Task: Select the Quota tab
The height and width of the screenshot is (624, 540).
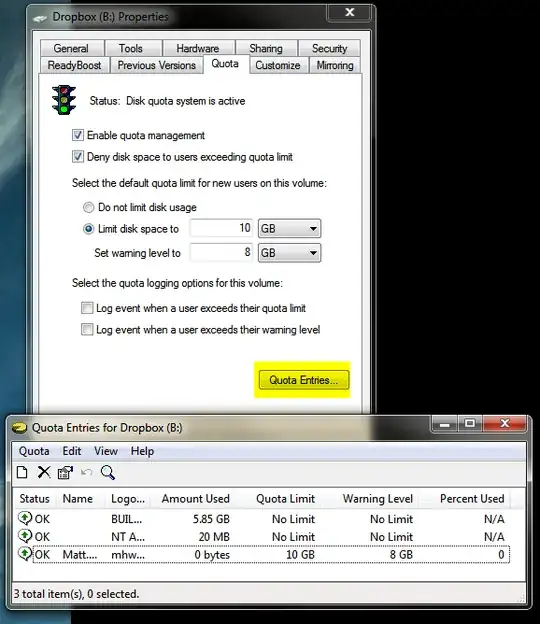Action: [225, 64]
